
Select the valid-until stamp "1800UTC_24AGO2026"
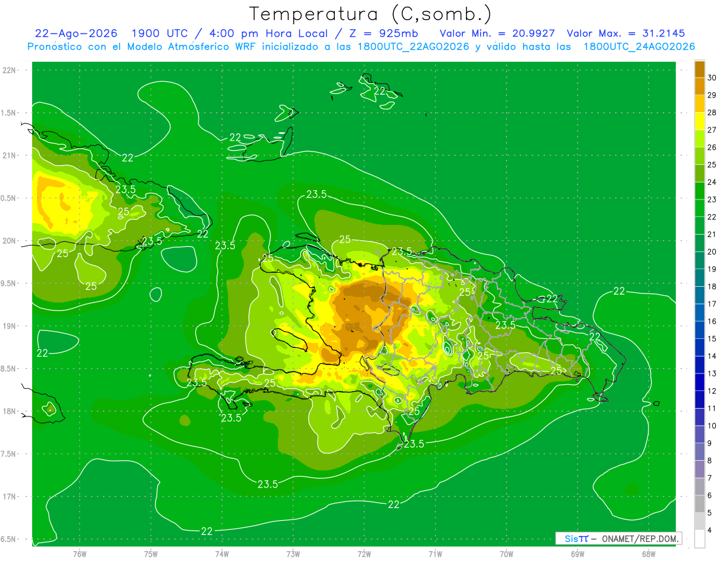pos(639,47)
